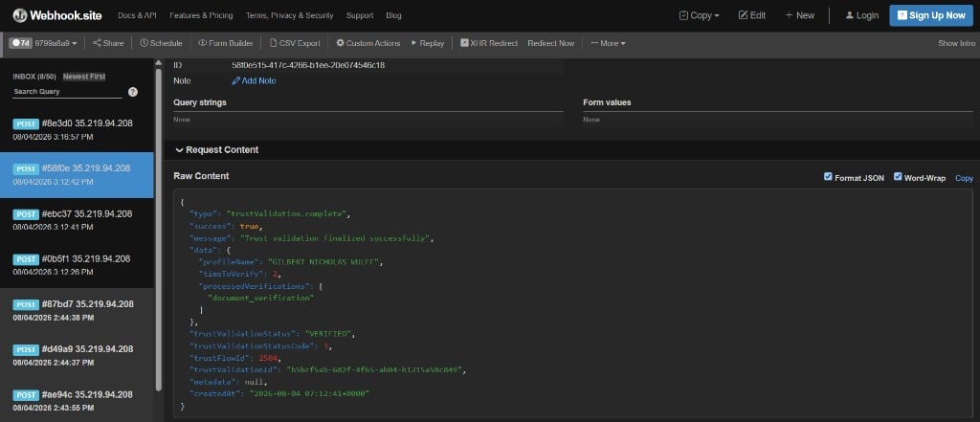This screenshot has width=980, height=422.
Task: Click the Webhook.site logo
Action: click(x=56, y=15)
